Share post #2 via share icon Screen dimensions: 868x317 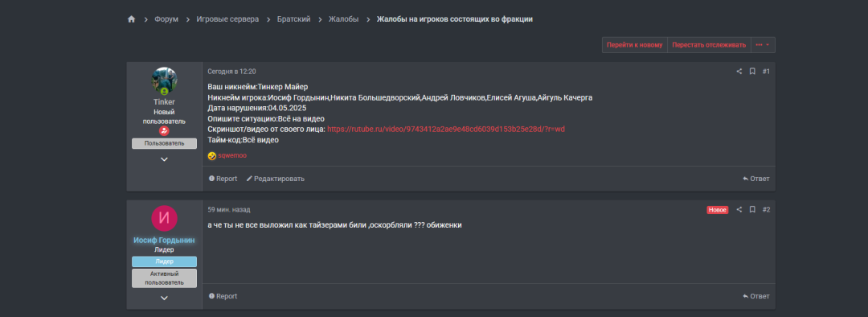tap(739, 209)
